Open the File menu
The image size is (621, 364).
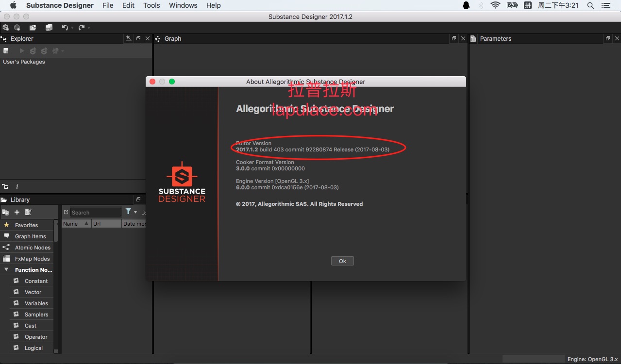click(x=108, y=5)
